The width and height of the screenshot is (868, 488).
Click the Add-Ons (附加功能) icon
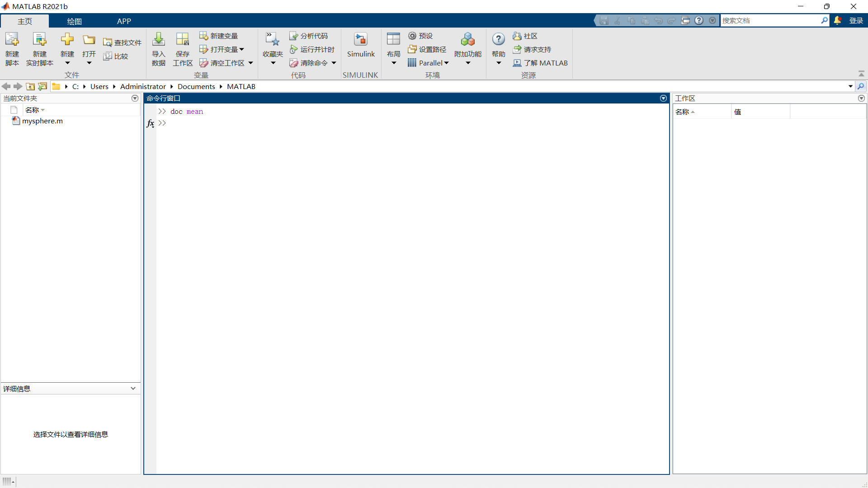tap(468, 39)
